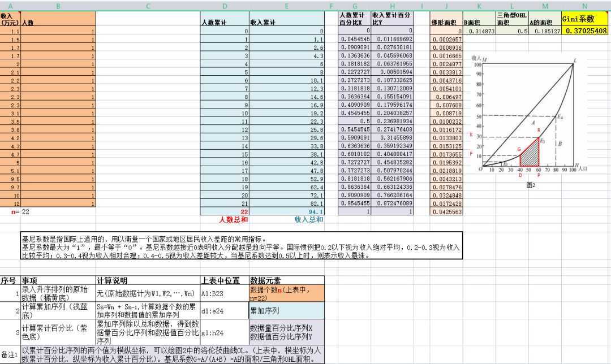Select column A header
Image resolution: width=611 pixels, height=364 pixels.
pyautogui.click(x=10, y=6)
